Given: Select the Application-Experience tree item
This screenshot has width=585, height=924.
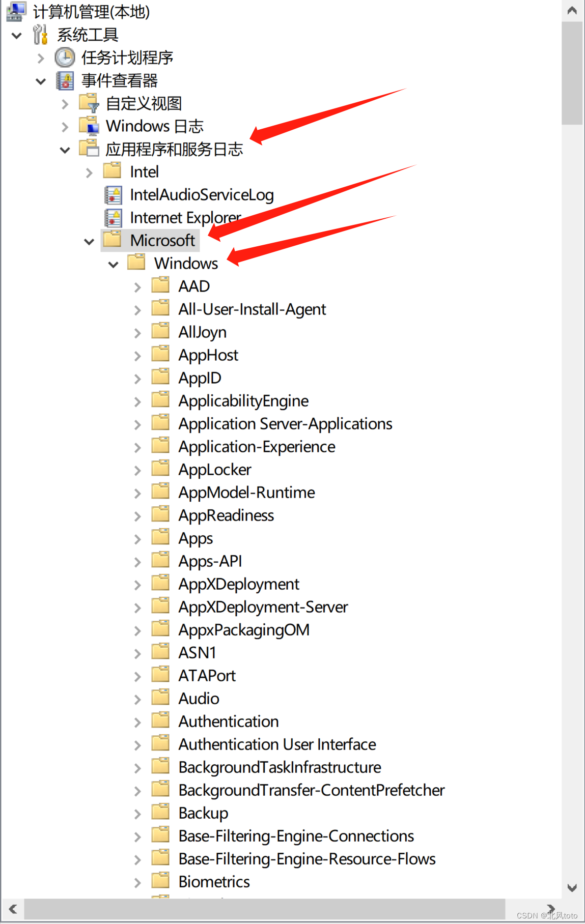Looking at the screenshot, I should tap(257, 447).
